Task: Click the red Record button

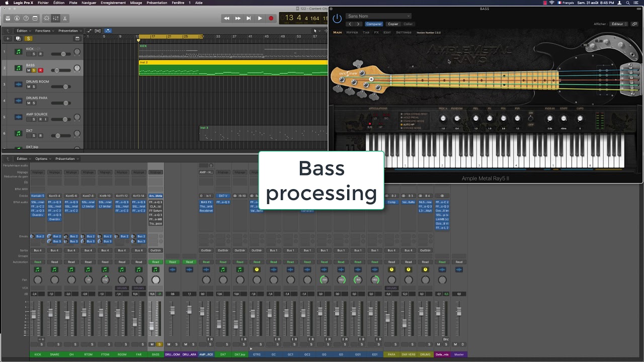Action: point(271,18)
